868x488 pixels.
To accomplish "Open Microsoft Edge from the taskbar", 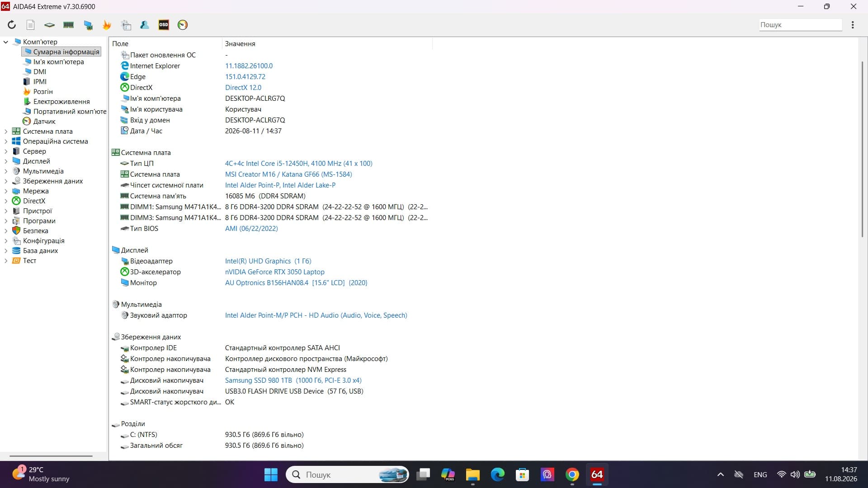I will [x=498, y=474].
